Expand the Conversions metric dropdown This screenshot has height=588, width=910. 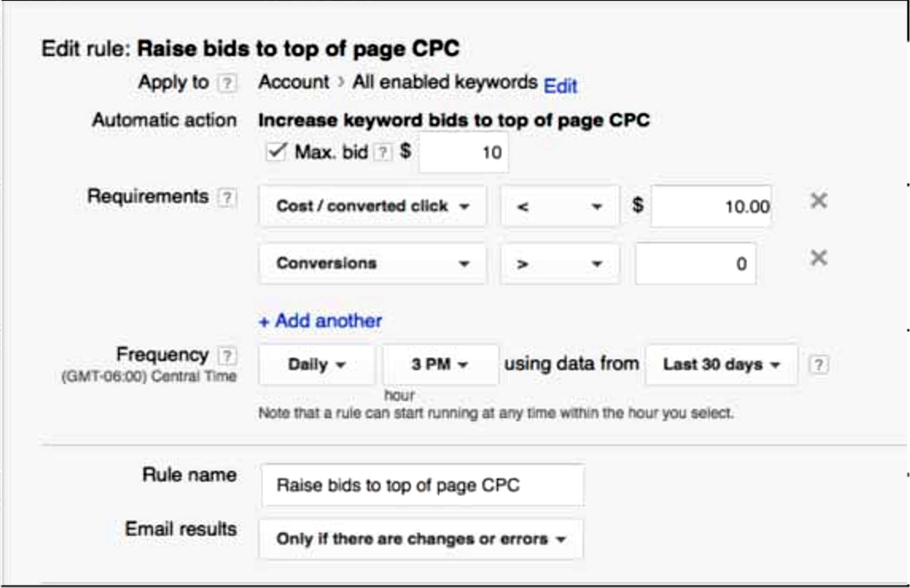(x=373, y=263)
